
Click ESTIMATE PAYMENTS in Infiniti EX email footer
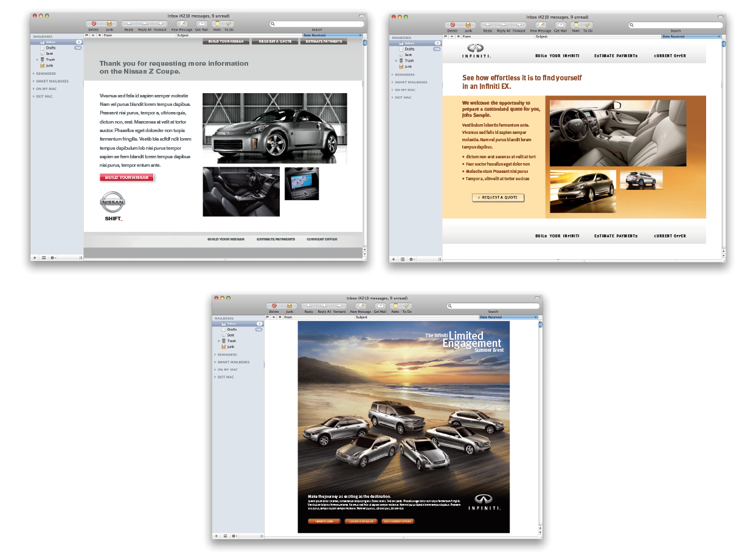click(616, 236)
